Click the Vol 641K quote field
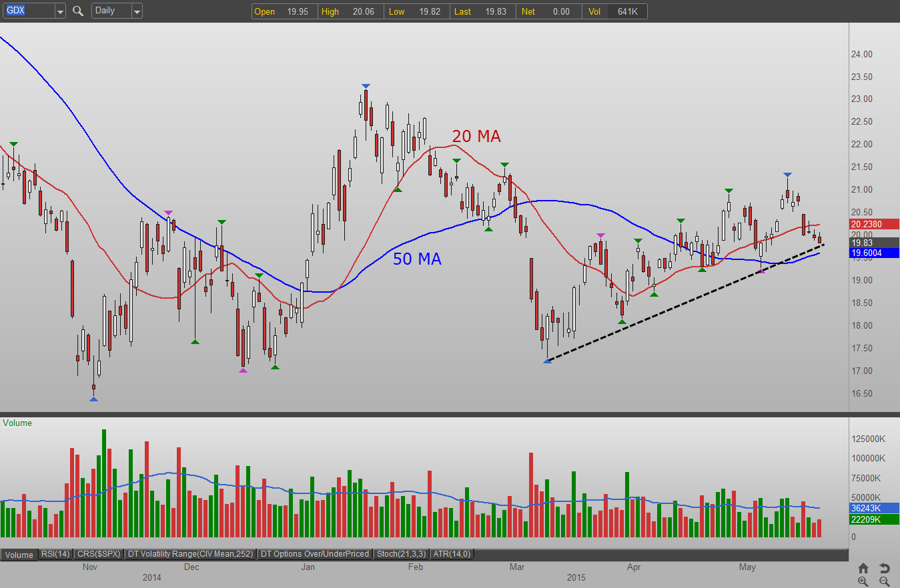 point(614,11)
